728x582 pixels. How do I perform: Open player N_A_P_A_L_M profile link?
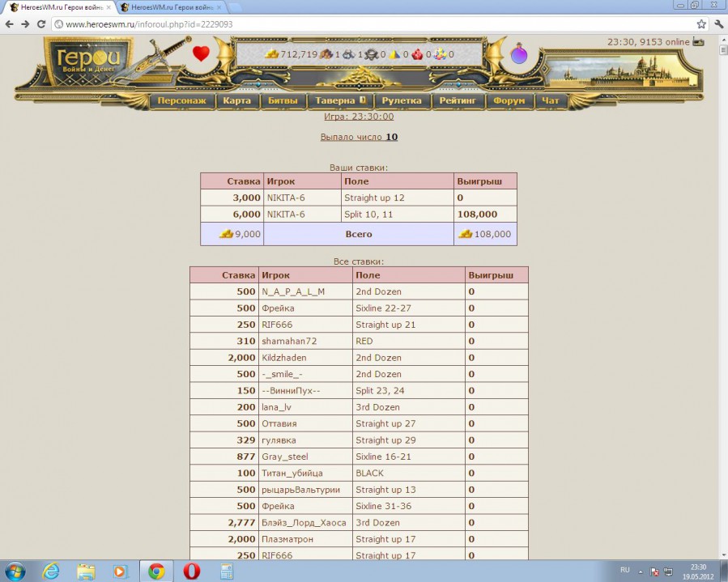pyautogui.click(x=293, y=291)
